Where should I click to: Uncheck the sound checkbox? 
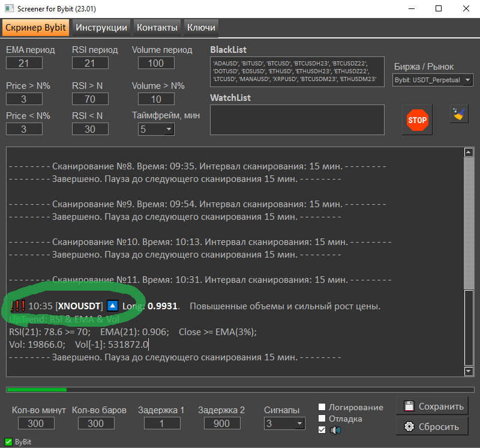coord(322,430)
